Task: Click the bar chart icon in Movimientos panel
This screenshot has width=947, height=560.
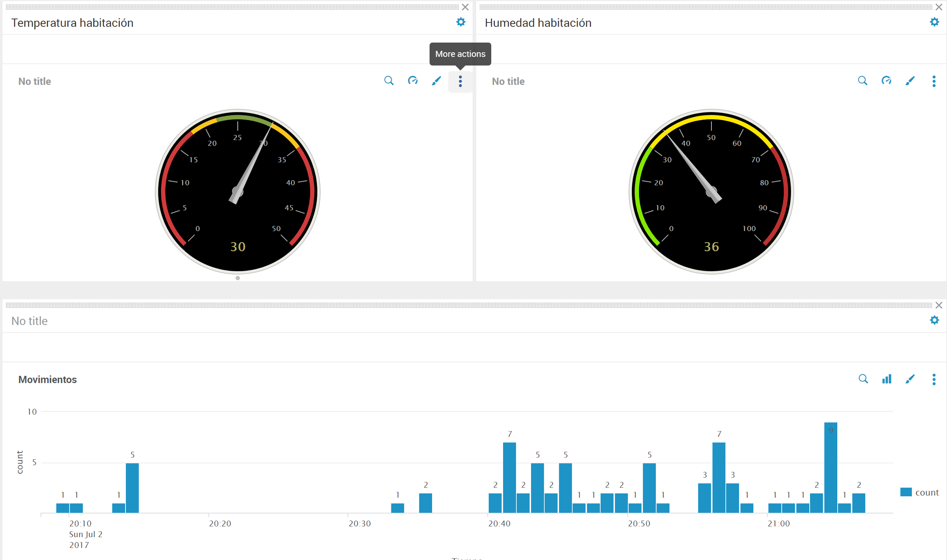Action: point(886,379)
